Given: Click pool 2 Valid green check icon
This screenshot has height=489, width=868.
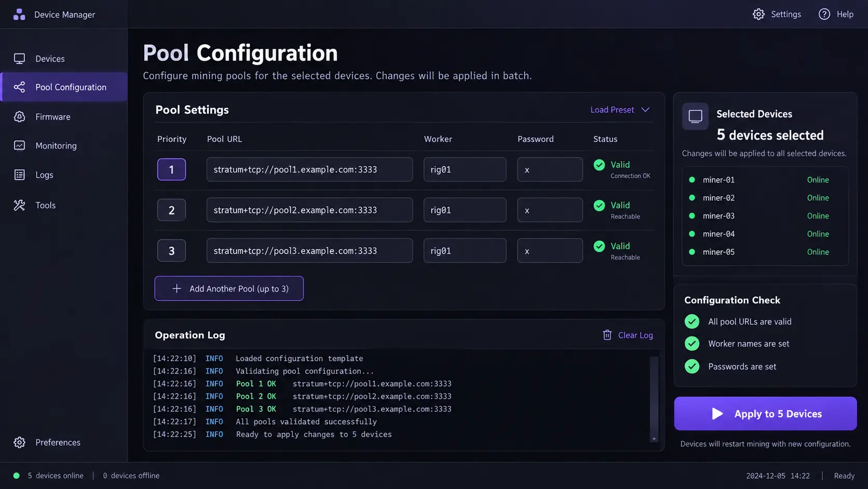Looking at the screenshot, I should tap(599, 205).
